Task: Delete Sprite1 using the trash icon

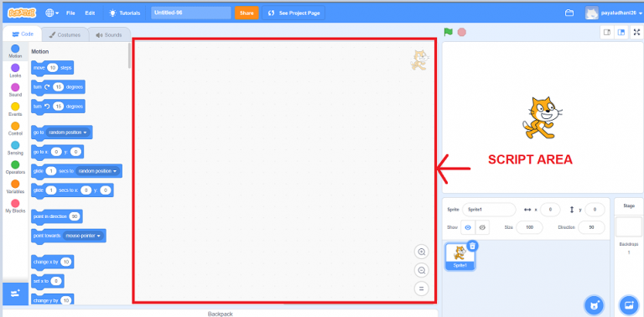Action: click(472, 246)
